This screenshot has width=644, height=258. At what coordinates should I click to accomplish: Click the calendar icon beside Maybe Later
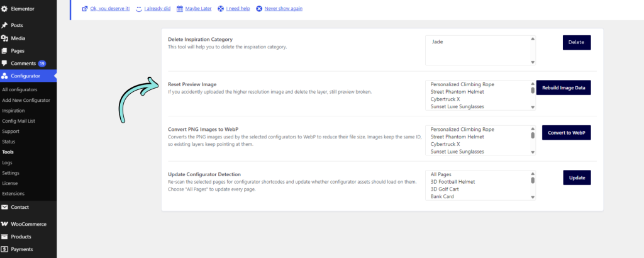[179, 9]
